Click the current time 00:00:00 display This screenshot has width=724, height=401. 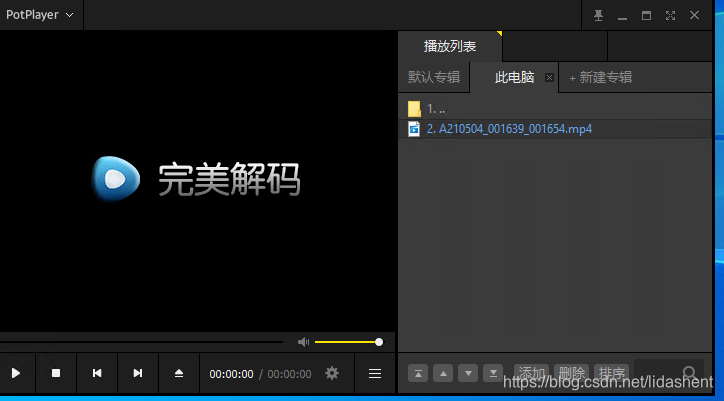click(231, 374)
